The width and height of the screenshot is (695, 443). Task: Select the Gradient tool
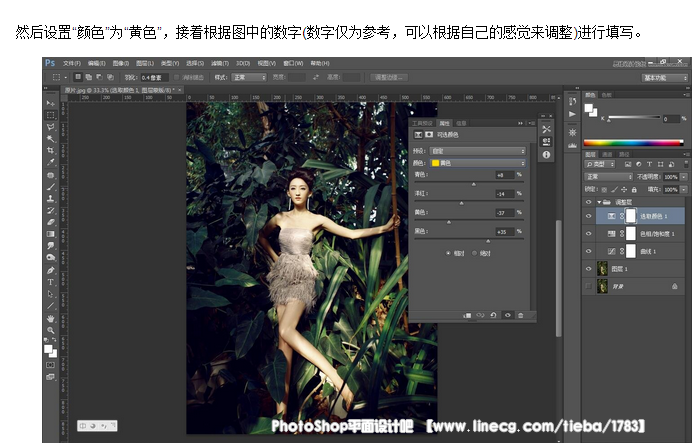click(51, 234)
